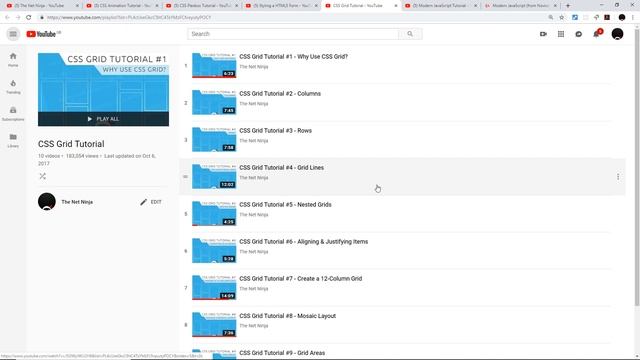The width and height of the screenshot is (640, 360).
Task: Open Trending in sidebar
Action: click(x=13, y=87)
